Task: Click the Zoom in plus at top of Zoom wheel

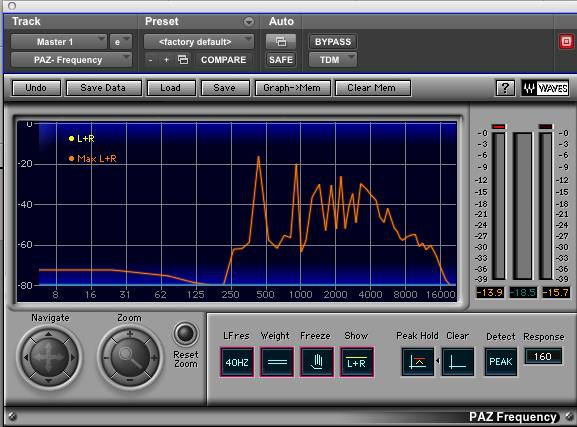Action: coord(130,334)
